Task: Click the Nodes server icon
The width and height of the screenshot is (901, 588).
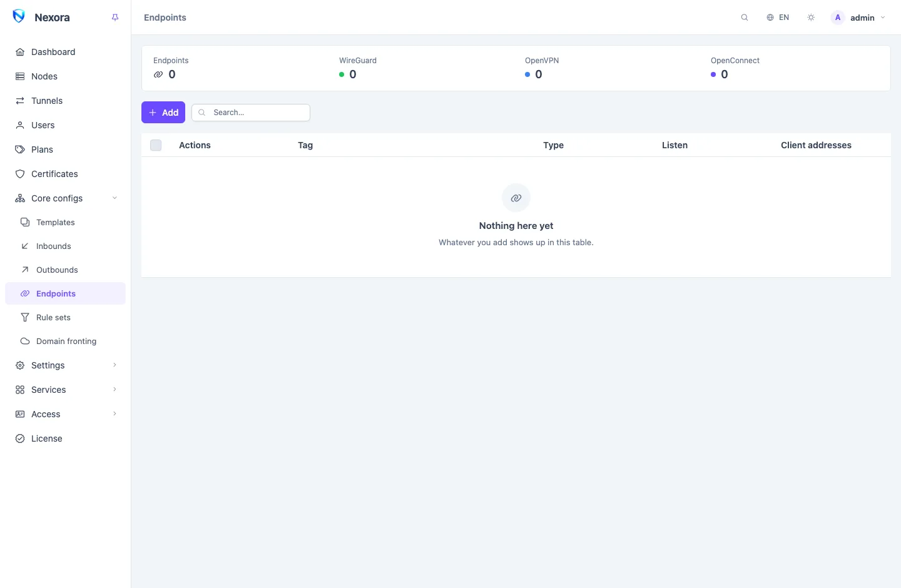Action: [x=20, y=76]
